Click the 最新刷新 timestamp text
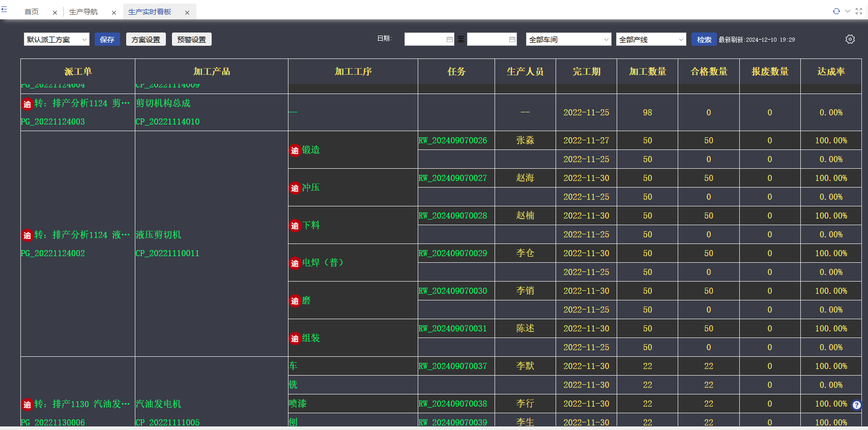Image resolution: width=868 pixels, height=430 pixels. coord(757,40)
